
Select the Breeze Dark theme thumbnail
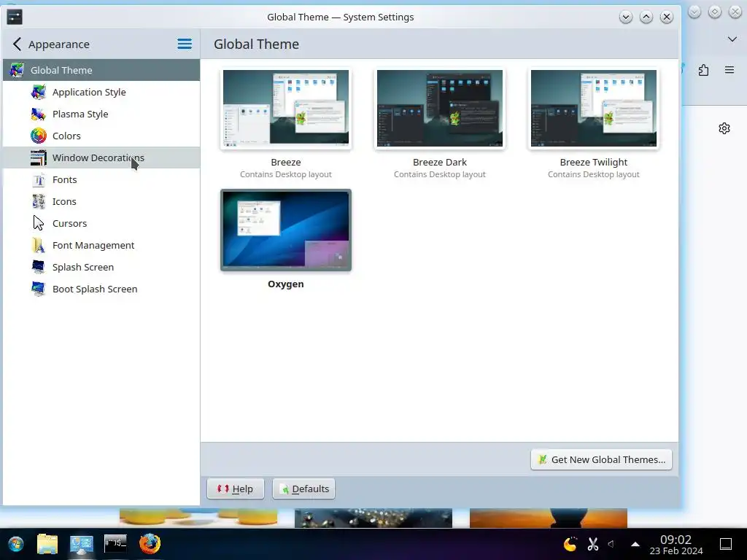[440, 108]
